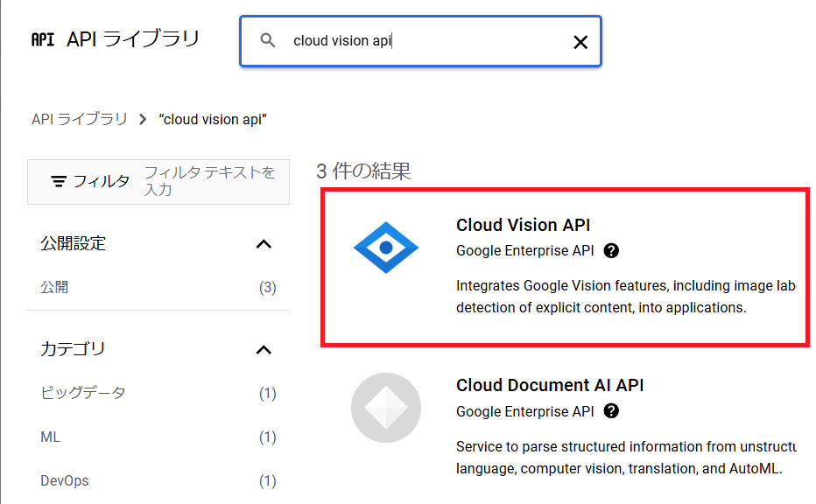Collapse the 公開設定 section chevron
The image size is (816, 504).
click(264, 244)
